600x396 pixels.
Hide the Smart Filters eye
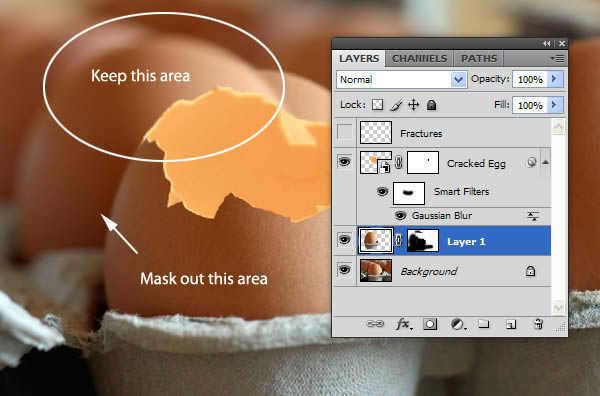382,191
